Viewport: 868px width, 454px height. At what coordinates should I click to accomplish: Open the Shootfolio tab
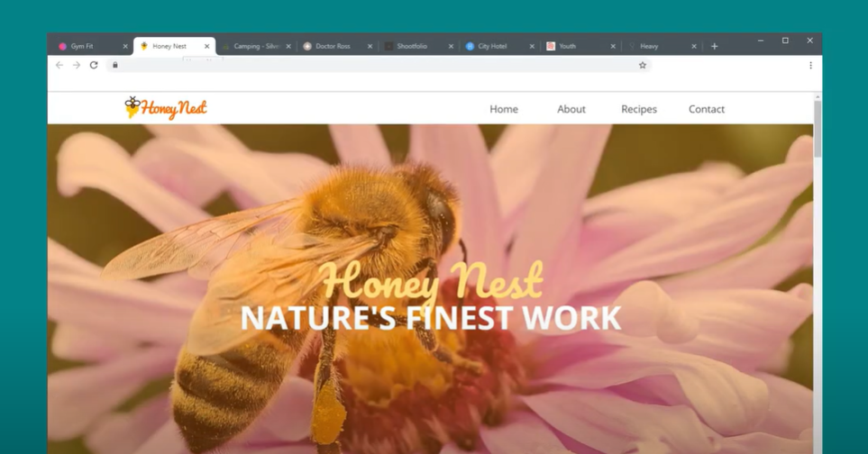pyautogui.click(x=419, y=47)
